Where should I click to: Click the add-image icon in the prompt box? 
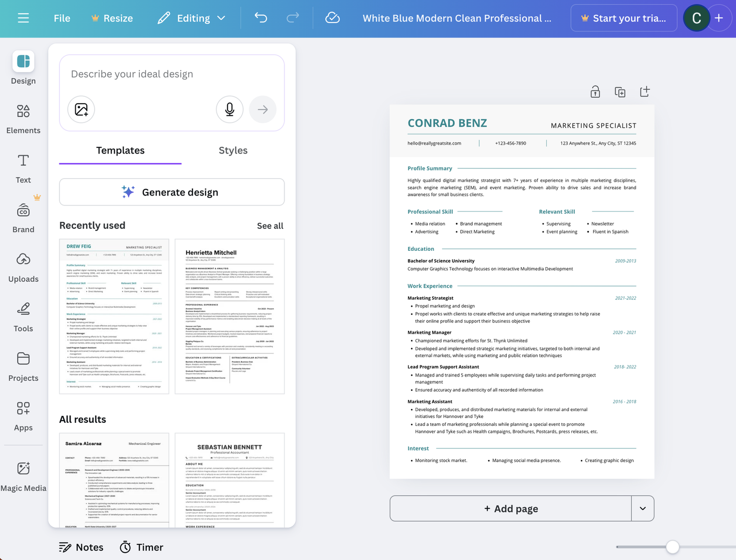tap(81, 109)
